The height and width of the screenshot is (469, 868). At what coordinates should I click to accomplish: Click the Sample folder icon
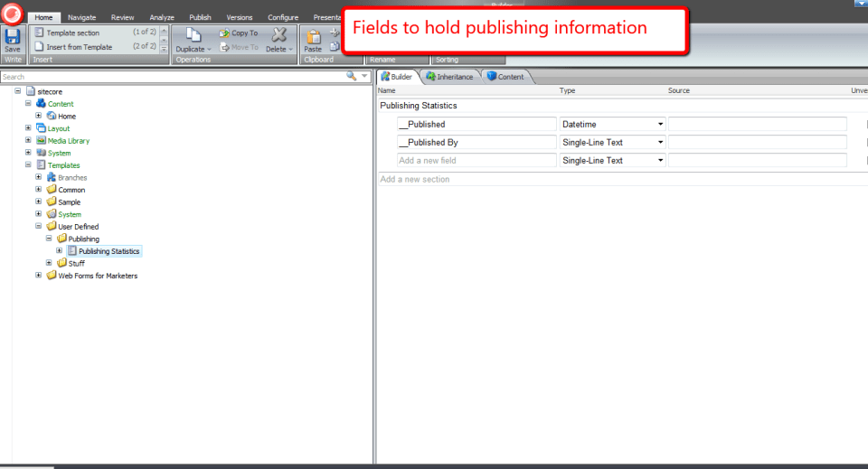pyautogui.click(x=52, y=202)
